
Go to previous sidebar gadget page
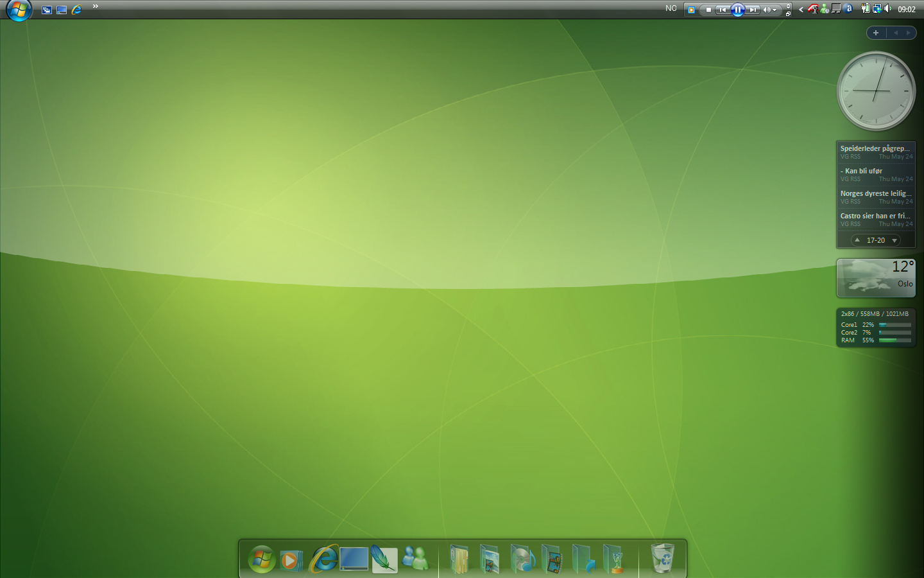click(895, 33)
